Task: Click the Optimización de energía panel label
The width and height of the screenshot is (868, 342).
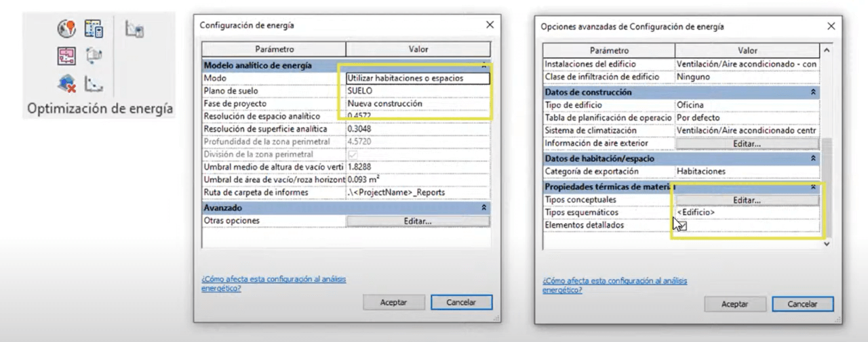Action: click(x=100, y=109)
